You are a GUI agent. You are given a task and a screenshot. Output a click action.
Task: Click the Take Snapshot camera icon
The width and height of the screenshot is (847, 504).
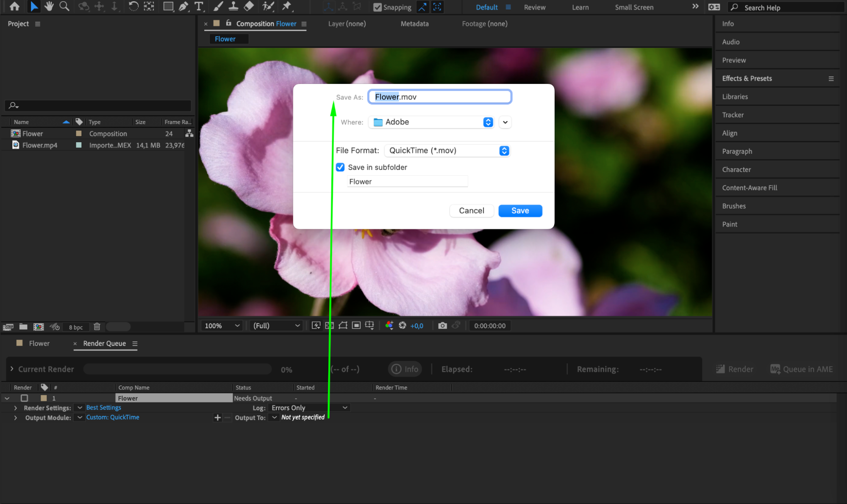click(442, 325)
